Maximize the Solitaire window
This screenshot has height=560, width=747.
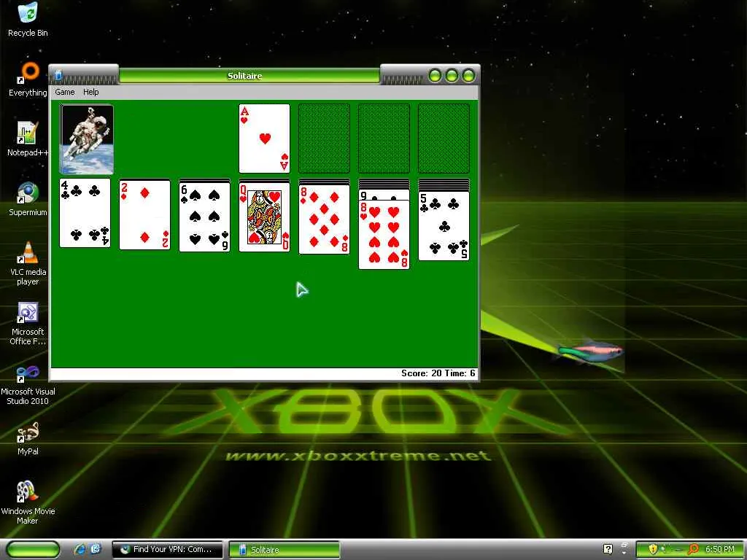tap(452, 75)
